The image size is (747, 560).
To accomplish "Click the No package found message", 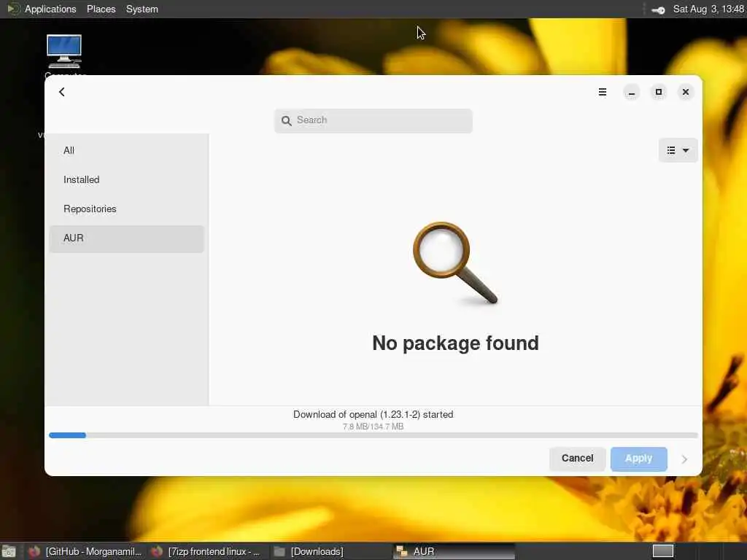I will (455, 343).
